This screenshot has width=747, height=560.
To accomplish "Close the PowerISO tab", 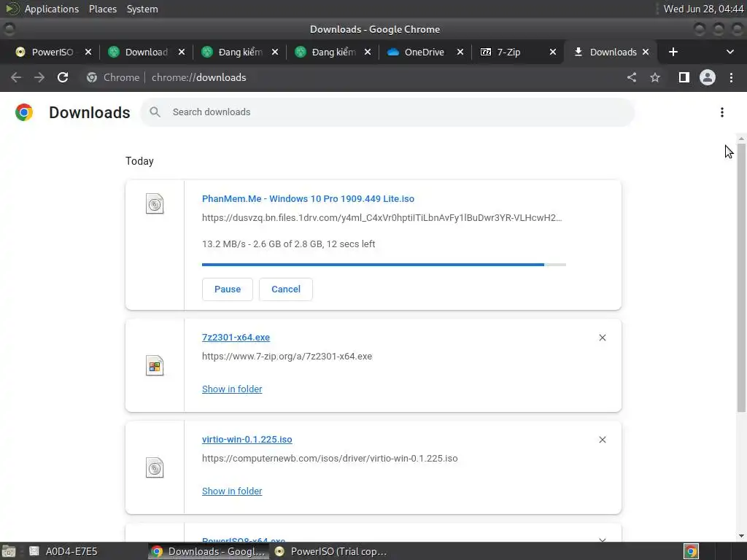I will tap(88, 52).
